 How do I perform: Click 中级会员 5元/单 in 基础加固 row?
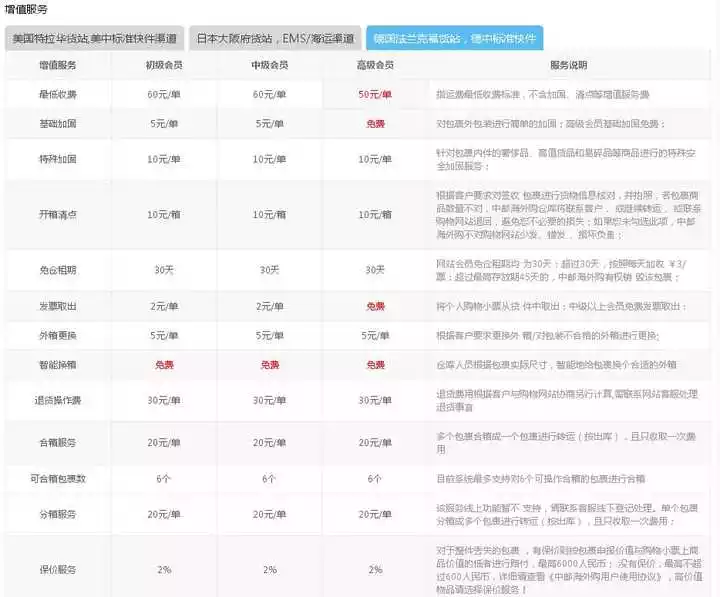270,124
